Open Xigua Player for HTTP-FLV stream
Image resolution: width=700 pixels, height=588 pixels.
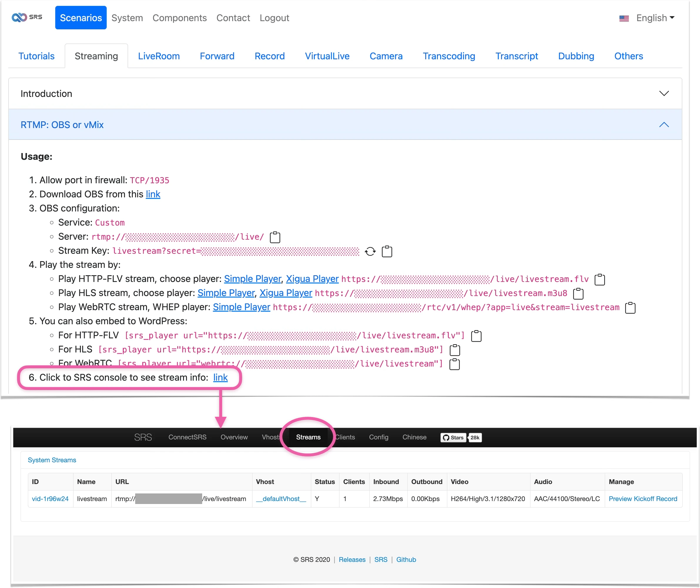[x=312, y=279]
